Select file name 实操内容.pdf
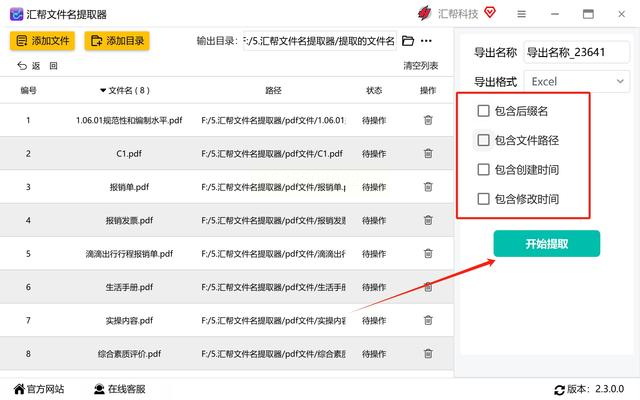This screenshot has height=400, width=640. coord(129,320)
